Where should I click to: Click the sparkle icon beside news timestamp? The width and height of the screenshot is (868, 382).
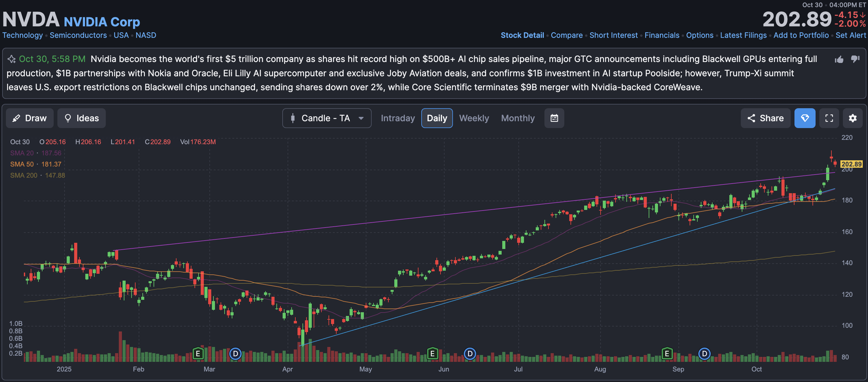(x=11, y=59)
